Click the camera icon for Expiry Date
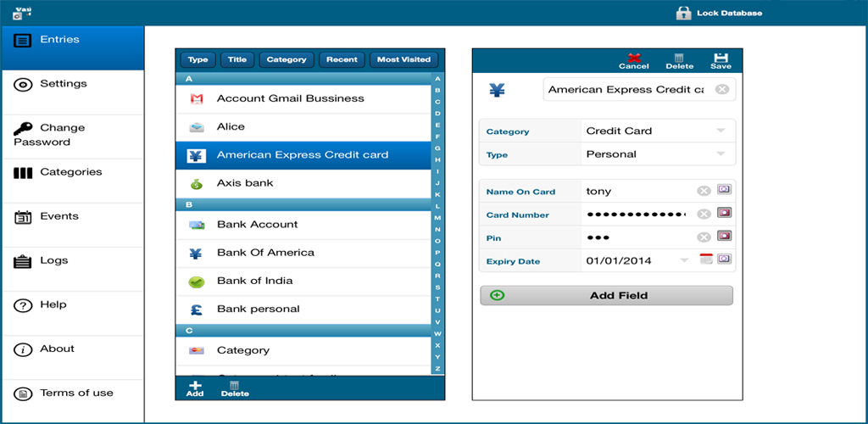 click(x=724, y=259)
